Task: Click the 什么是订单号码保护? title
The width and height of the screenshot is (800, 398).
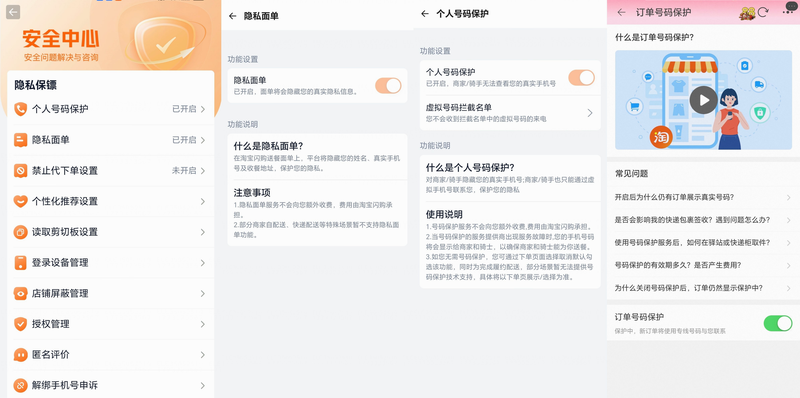Action: coord(655,37)
